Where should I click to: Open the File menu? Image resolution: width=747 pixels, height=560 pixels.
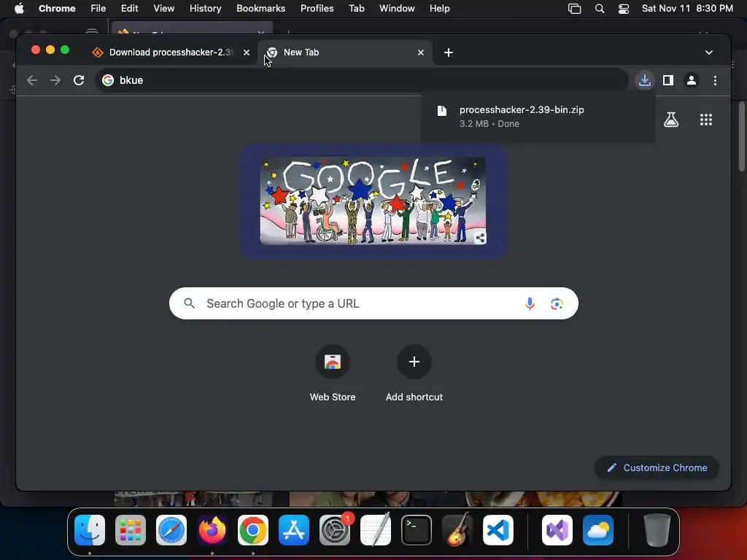coord(98,9)
